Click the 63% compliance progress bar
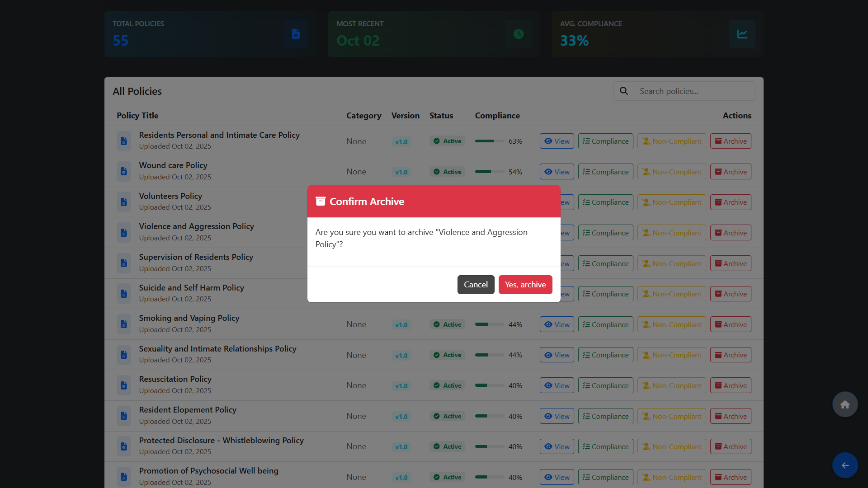The image size is (868, 488). click(x=490, y=141)
